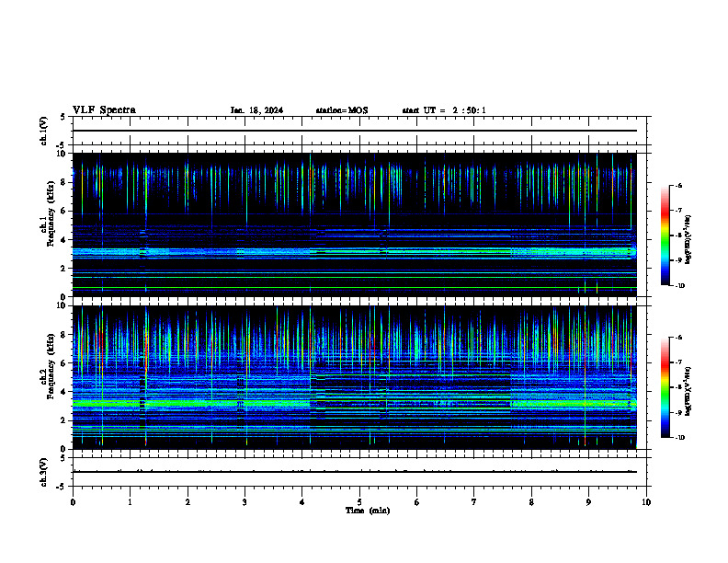Click the time axis tick label "6"

click(417, 502)
